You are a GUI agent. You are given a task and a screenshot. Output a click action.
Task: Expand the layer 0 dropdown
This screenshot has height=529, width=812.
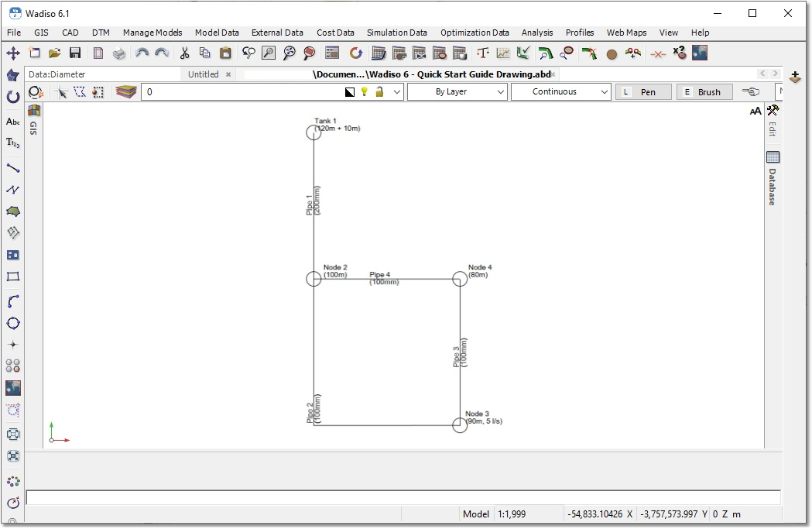click(x=396, y=92)
